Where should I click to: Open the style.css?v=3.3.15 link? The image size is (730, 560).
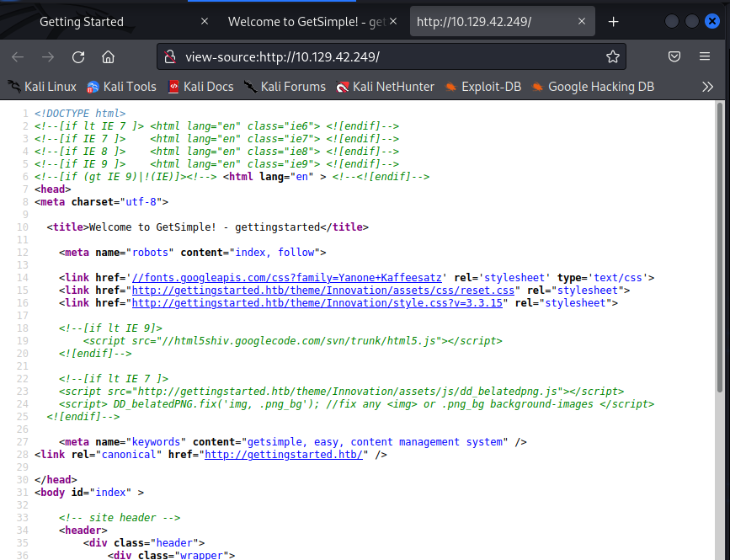pyautogui.click(x=317, y=303)
